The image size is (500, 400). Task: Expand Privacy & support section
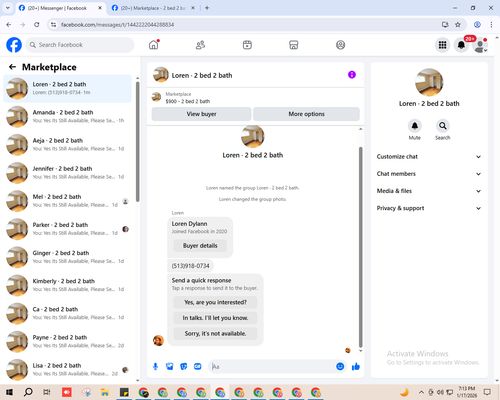point(429,208)
